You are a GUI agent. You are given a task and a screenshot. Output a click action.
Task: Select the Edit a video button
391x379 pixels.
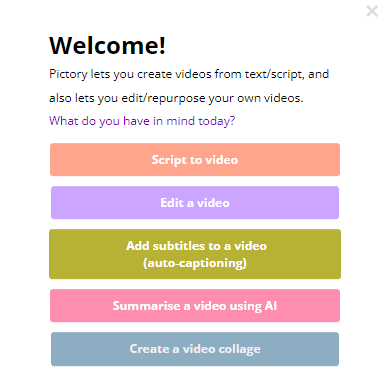point(195,203)
